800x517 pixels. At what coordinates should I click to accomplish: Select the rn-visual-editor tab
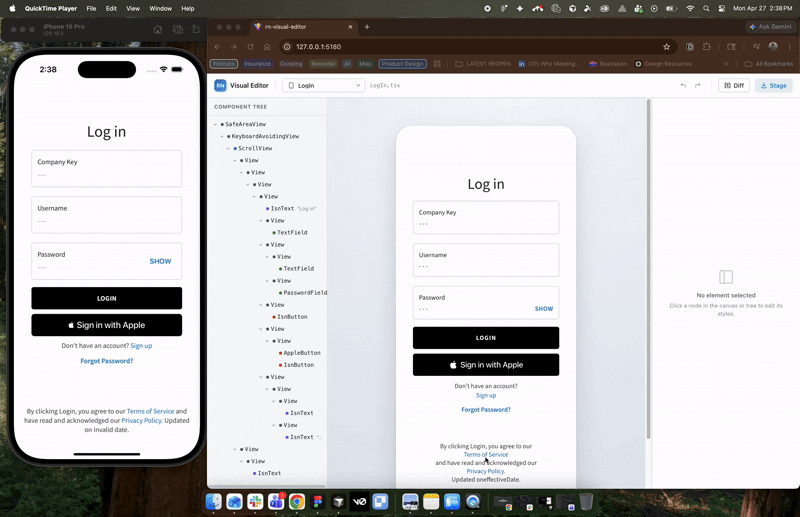303,27
